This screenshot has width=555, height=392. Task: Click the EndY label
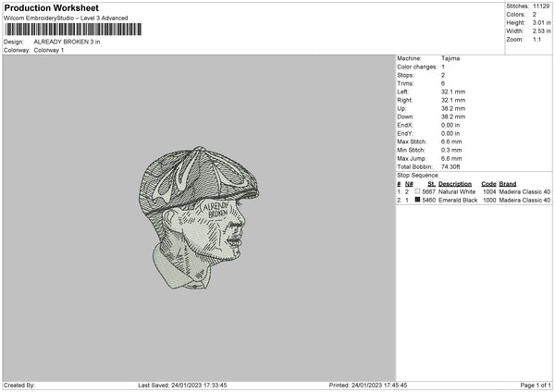click(405, 133)
